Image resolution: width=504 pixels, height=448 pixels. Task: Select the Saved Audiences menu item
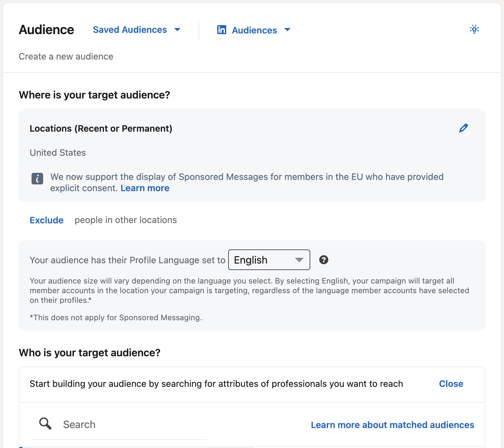coord(130,29)
